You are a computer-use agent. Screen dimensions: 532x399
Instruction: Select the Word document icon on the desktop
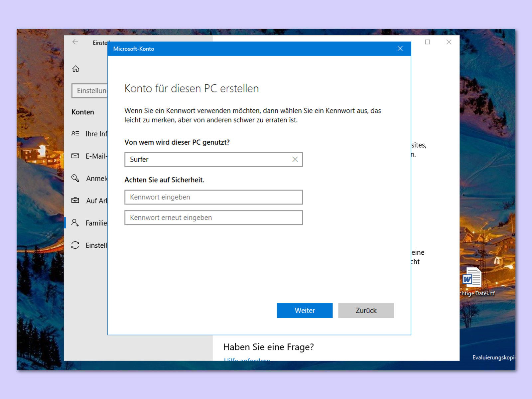click(x=472, y=277)
